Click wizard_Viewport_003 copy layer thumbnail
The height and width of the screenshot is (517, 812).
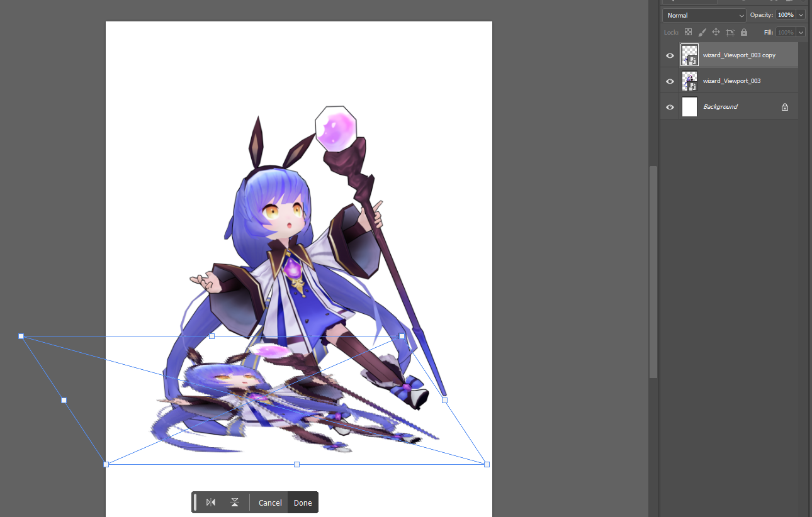pyautogui.click(x=690, y=55)
